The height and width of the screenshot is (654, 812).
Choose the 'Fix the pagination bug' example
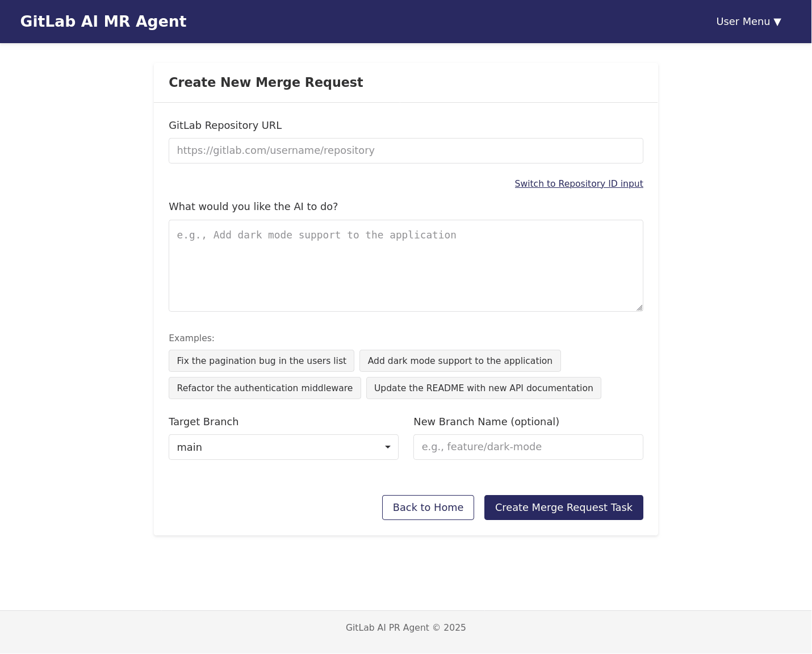(x=261, y=361)
